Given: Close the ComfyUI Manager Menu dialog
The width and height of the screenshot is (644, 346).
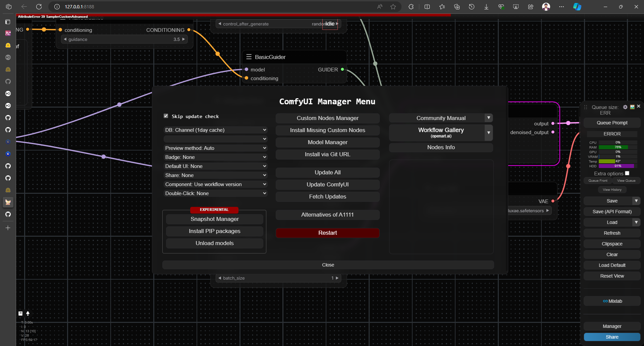Looking at the screenshot, I should coord(328,265).
